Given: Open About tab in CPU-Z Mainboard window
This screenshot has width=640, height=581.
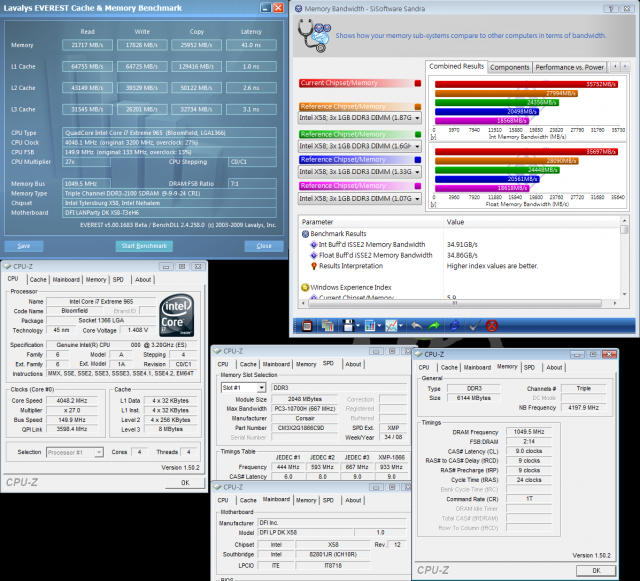Looking at the screenshot, I should pos(353,500).
